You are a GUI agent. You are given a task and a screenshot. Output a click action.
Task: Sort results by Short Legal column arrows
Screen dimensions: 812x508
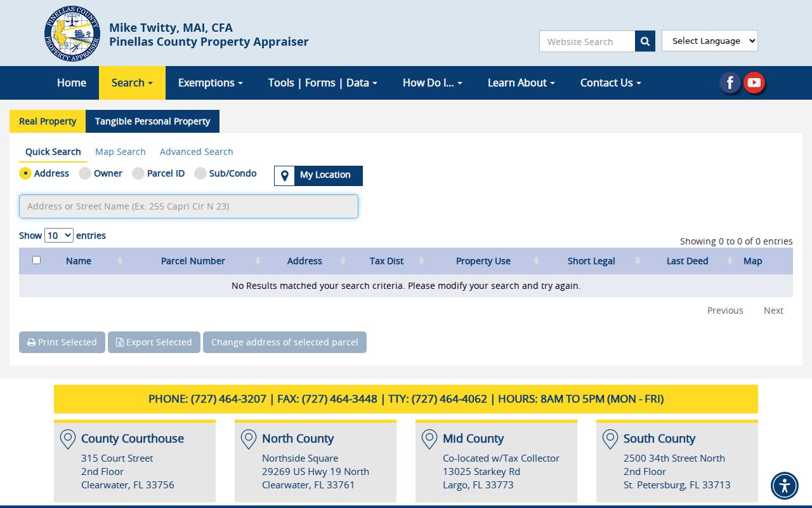coord(638,261)
